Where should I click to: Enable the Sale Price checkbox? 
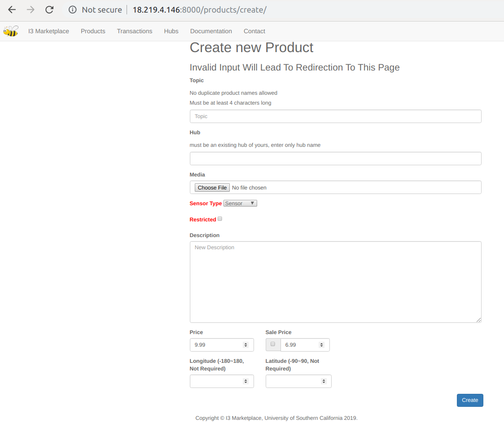273,344
